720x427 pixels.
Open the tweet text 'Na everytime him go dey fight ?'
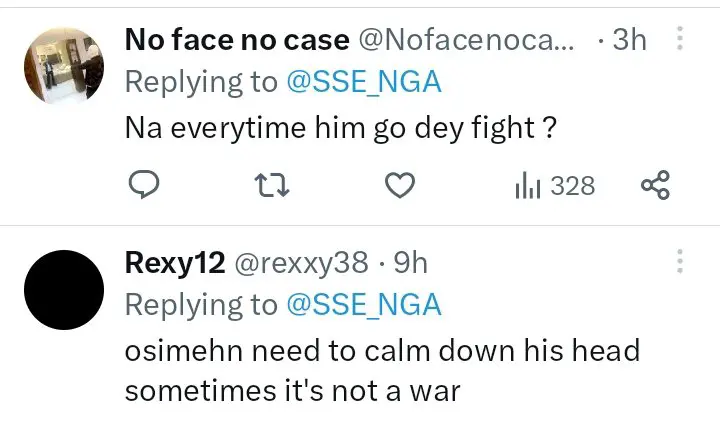(x=340, y=129)
